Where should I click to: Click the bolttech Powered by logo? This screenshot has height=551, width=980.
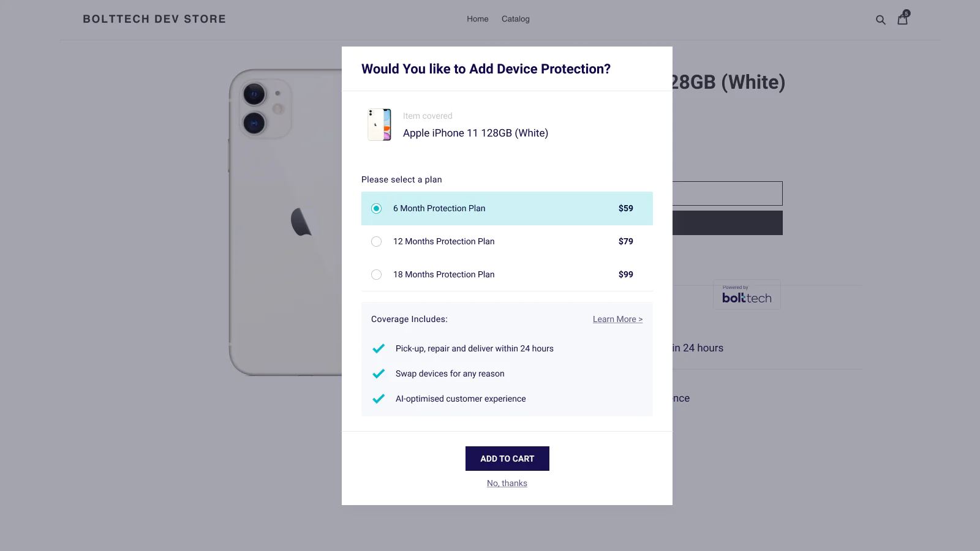747,294
